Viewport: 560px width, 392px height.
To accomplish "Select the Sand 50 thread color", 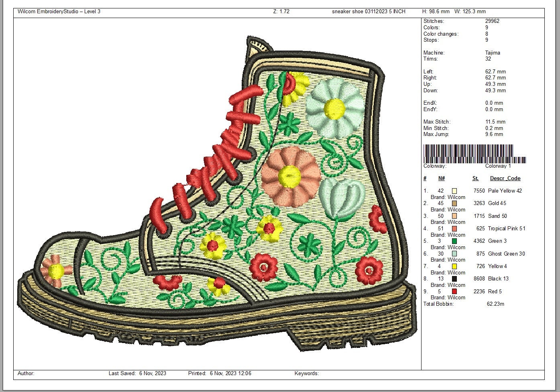I will [454, 216].
